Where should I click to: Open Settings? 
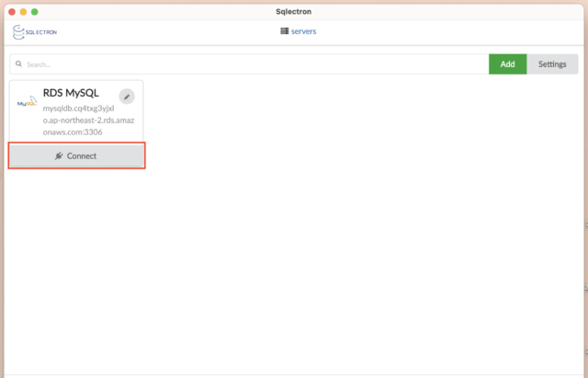pos(552,64)
